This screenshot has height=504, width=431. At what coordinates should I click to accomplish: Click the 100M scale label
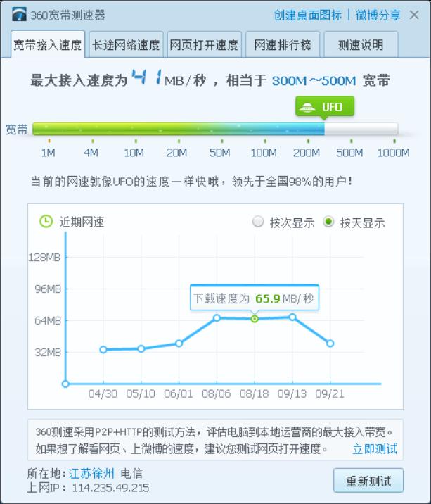coord(264,152)
